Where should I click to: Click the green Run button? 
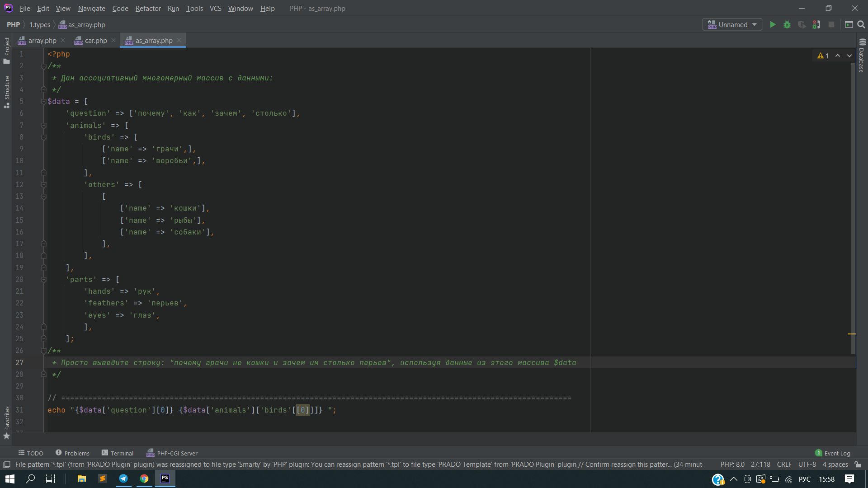pos(773,25)
